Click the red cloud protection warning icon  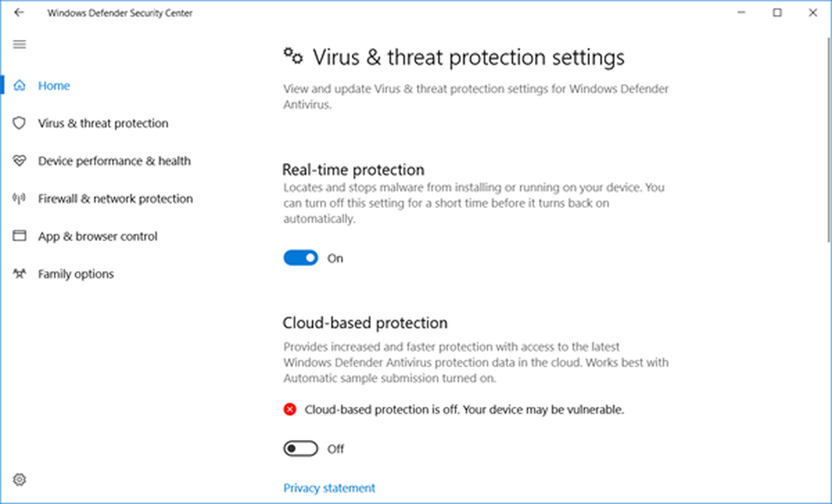290,409
